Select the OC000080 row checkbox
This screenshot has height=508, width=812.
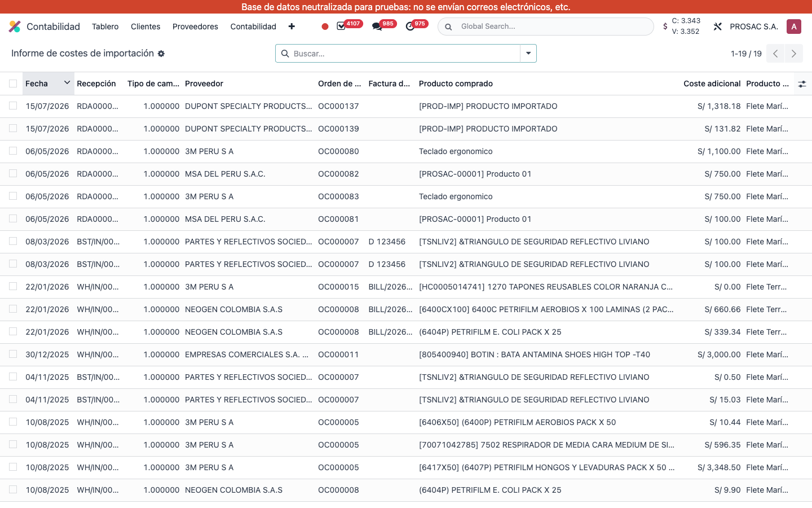point(13,151)
